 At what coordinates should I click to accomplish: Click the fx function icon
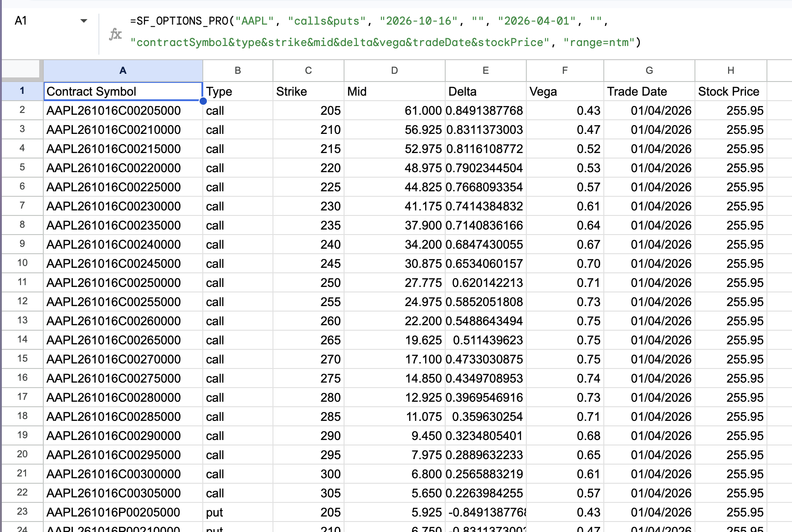(116, 34)
